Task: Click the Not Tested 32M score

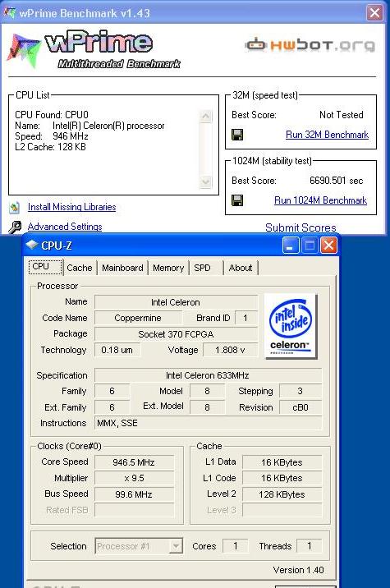Action: coord(342,115)
